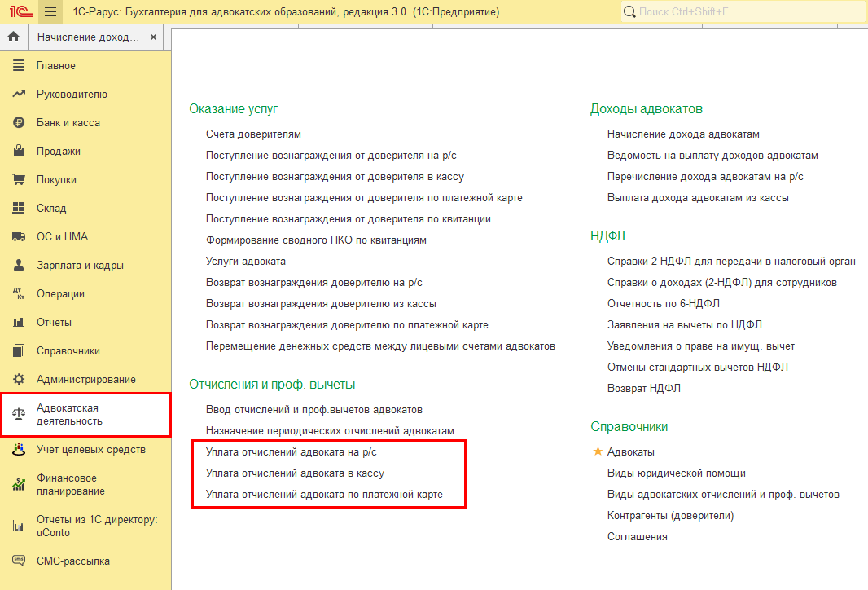This screenshot has height=590, width=868.
Task: Toggle the favorite star next to Адвокаты
Action: [x=598, y=451]
